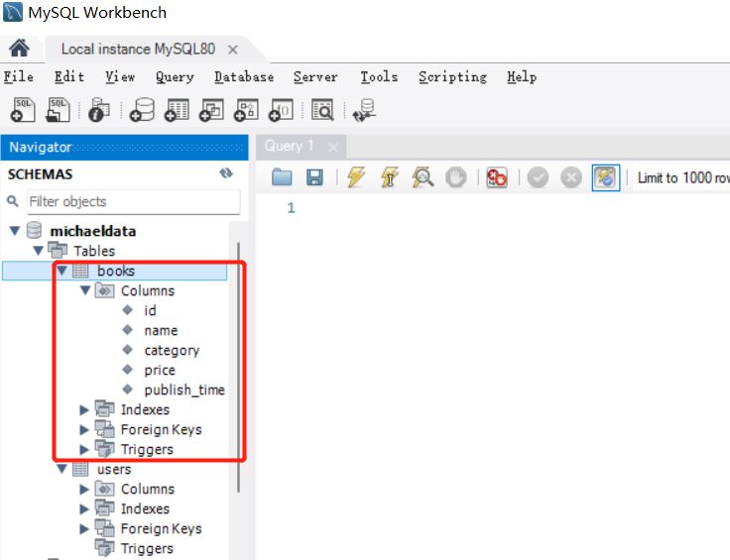This screenshot has width=730, height=560.
Task: Expand the books Indexes node
Action: point(84,409)
